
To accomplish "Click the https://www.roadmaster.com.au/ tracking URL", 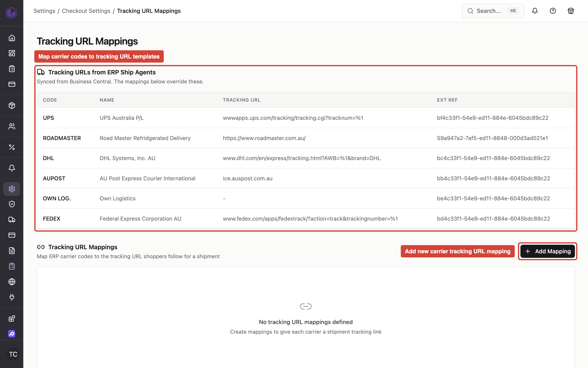I will [x=264, y=138].
